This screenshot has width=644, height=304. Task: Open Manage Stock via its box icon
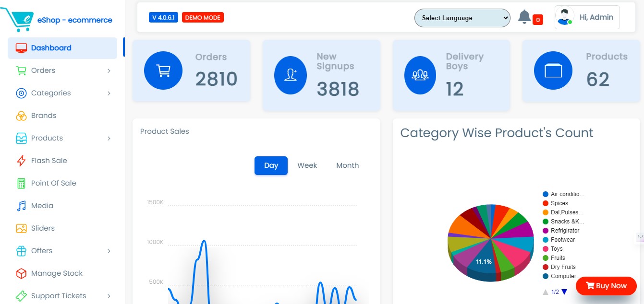(x=22, y=273)
